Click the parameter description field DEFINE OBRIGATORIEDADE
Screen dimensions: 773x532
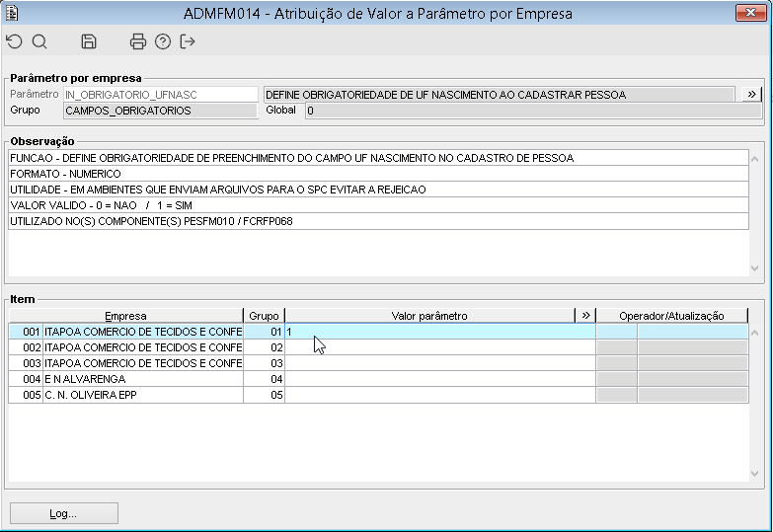coord(499,95)
